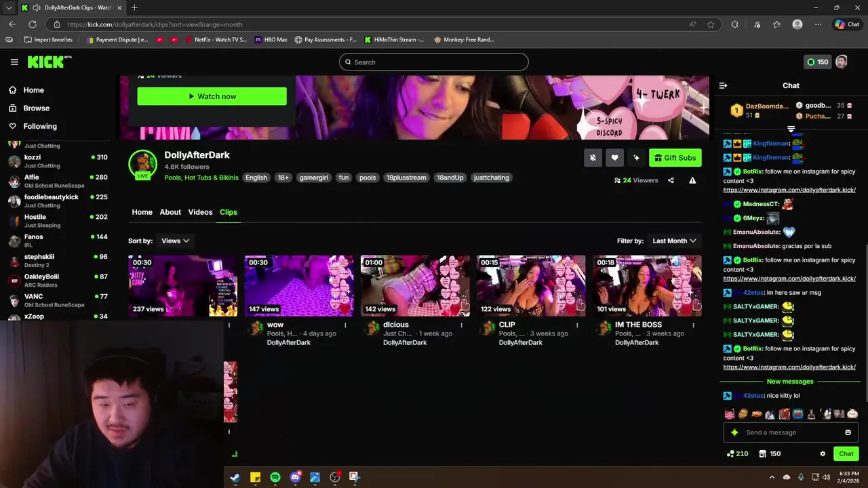The width and height of the screenshot is (868, 488).
Task: Toggle the notification bell mute button
Action: (x=593, y=158)
